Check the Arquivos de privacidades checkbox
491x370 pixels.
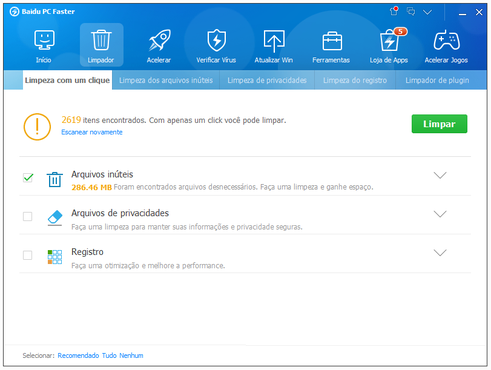click(x=28, y=217)
